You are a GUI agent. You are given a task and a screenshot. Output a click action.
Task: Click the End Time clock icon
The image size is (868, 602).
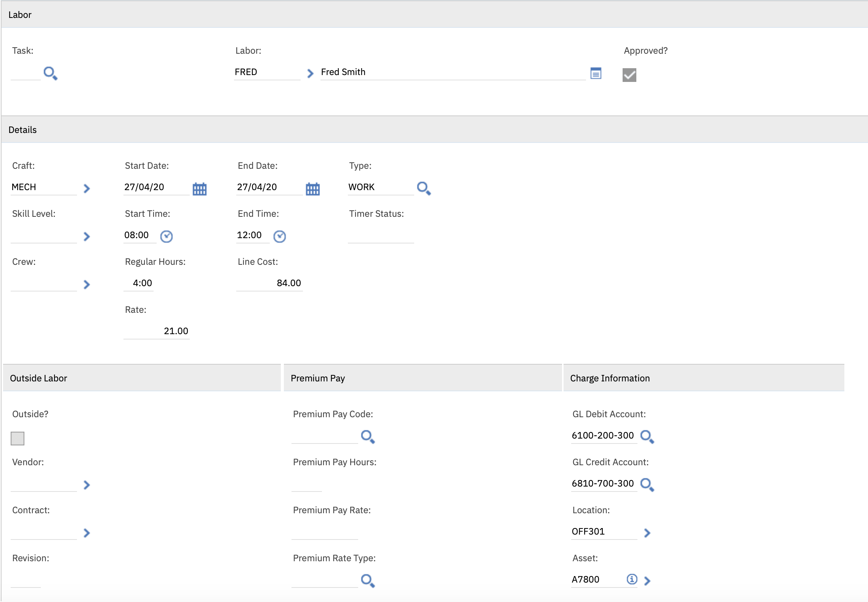280,236
